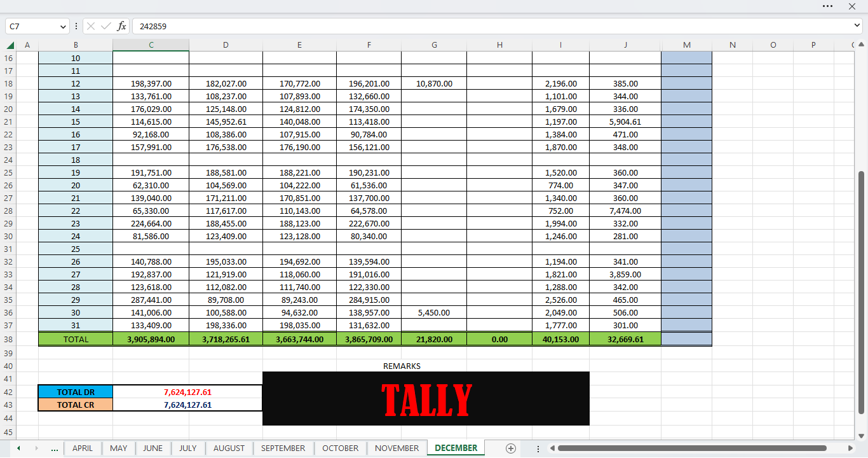
Task: Click the blue 7,624,127.61 TOTAL CR value
Action: tap(187, 405)
